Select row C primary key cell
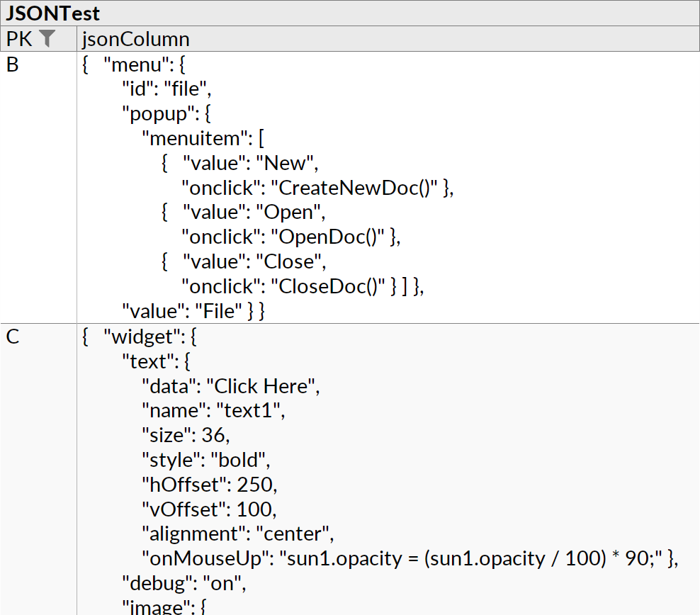 tap(28, 337)
